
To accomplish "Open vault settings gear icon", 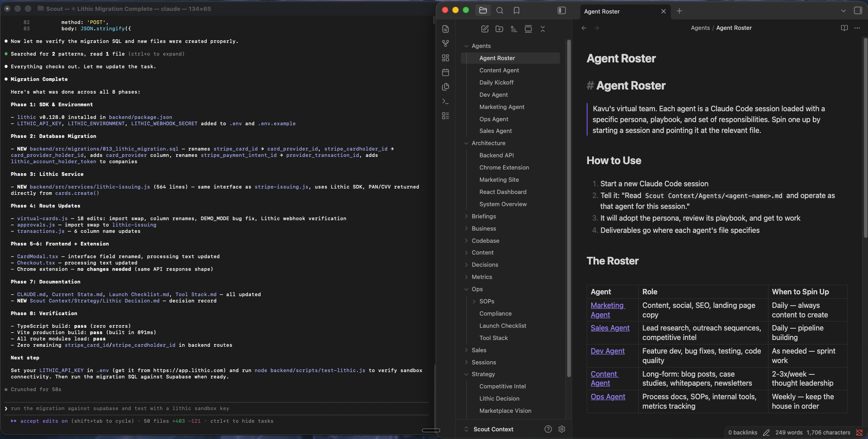I will point(562,429).
